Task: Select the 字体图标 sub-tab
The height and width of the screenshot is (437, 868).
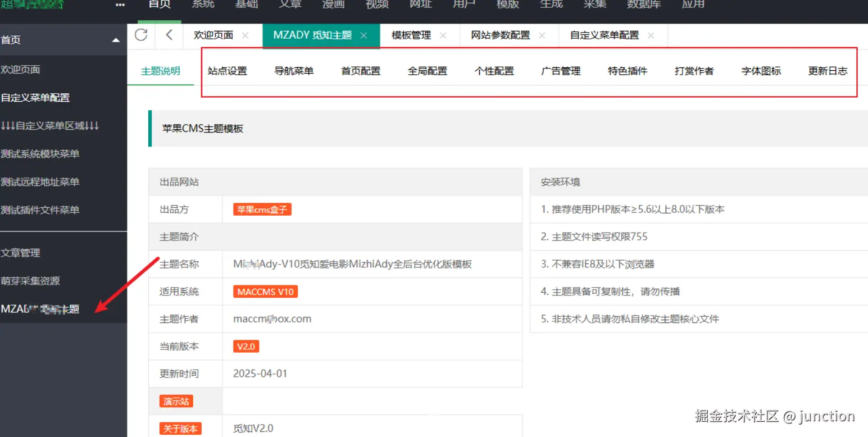Action: pos(761,71)
